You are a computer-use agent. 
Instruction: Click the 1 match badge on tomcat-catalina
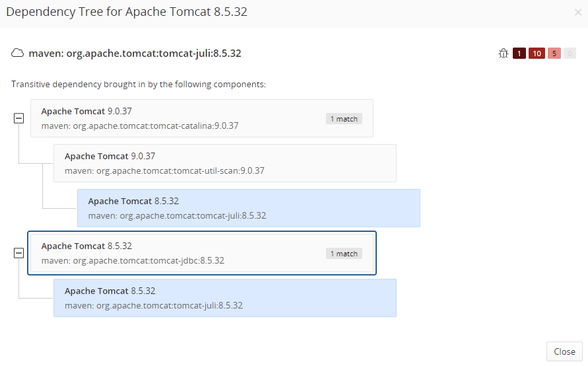[344, 119]
